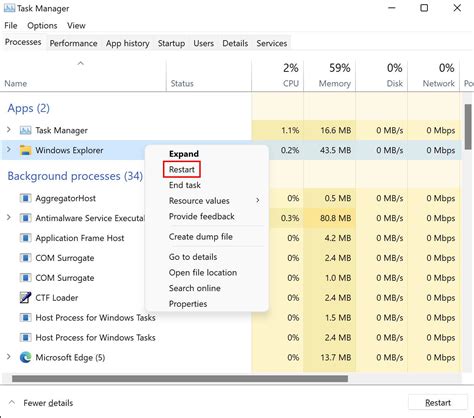Viewport: 474px width, 418px height.
Task: Collapse view with Fewer details chevron
Action: pos(12,402)
